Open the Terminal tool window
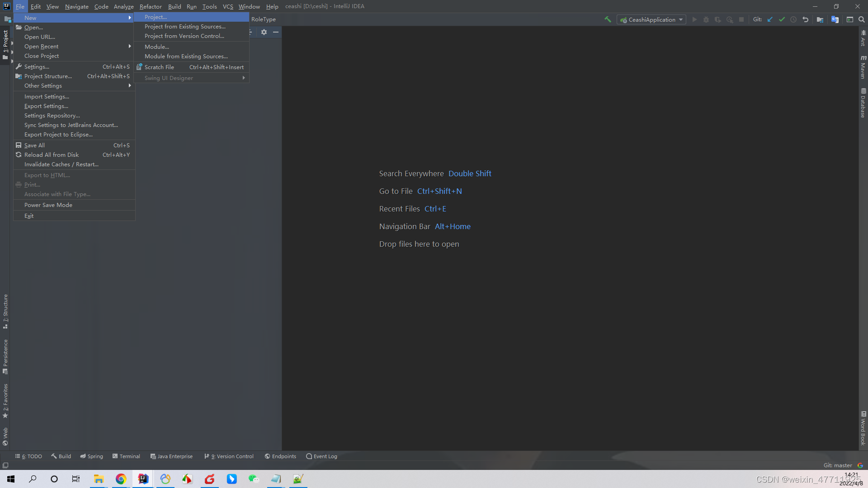The image size is (868, 488). [x=126, y=456]
